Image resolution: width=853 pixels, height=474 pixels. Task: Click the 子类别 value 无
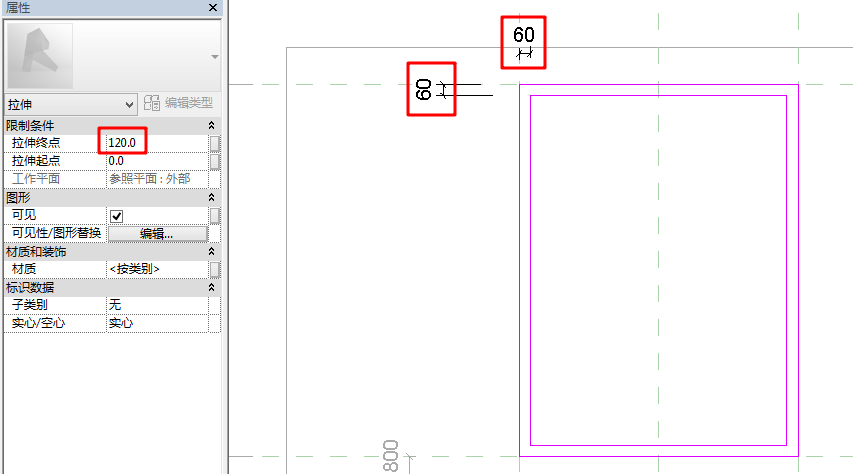click(x=157, y=305)
